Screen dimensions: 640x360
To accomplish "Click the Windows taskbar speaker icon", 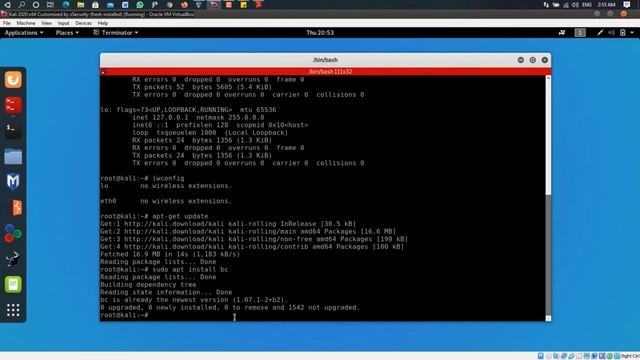I will coord(575,4).
